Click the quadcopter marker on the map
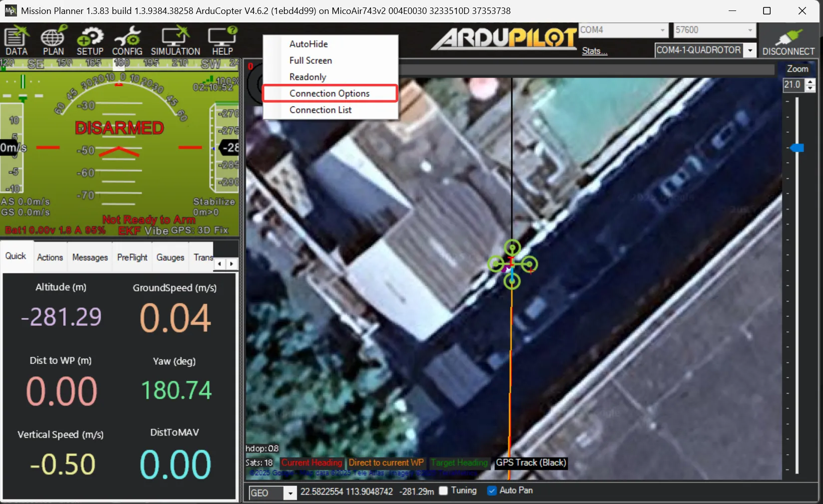 tap(512, 264)
